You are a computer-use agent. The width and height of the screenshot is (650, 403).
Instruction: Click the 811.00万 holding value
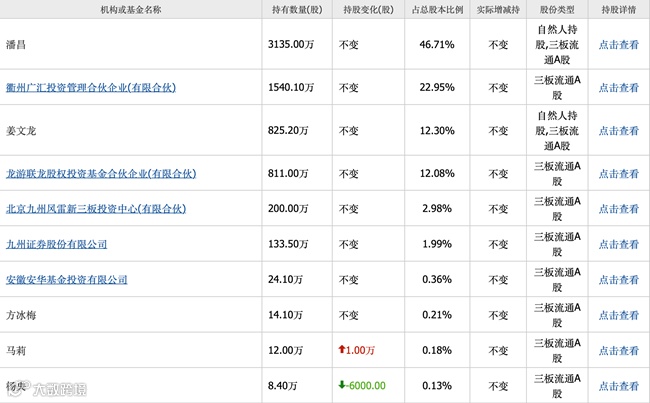288,173
